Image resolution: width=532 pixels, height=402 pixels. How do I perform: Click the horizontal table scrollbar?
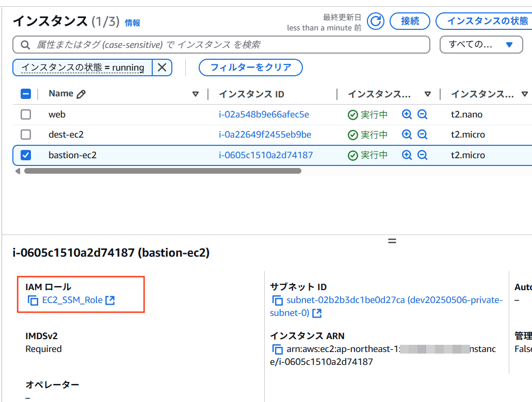click(163, 171)
